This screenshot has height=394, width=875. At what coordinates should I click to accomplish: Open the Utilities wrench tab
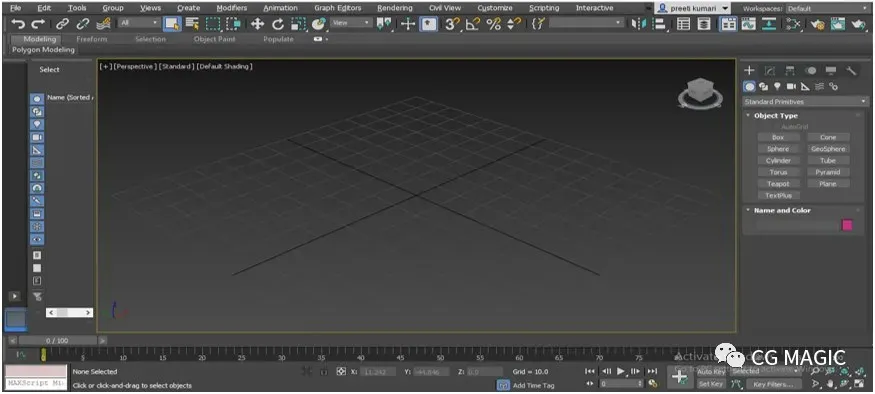[x=851, y=70]
